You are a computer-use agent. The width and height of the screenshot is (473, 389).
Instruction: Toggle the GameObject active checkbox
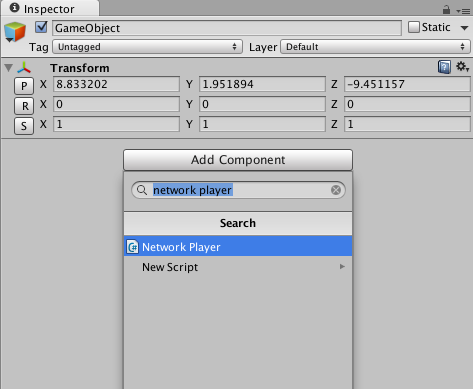(41, 27)
